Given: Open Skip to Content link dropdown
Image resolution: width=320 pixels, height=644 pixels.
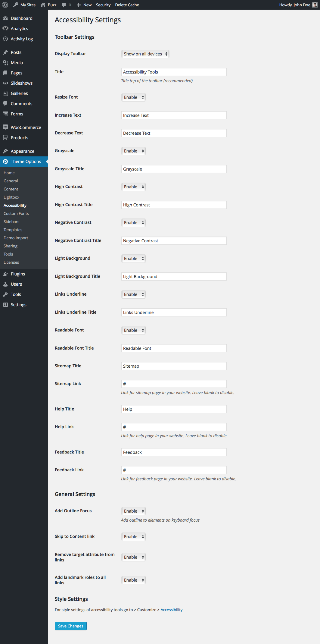Looking at the screenshot, I should pyautogui.click(x=133, y=537).
